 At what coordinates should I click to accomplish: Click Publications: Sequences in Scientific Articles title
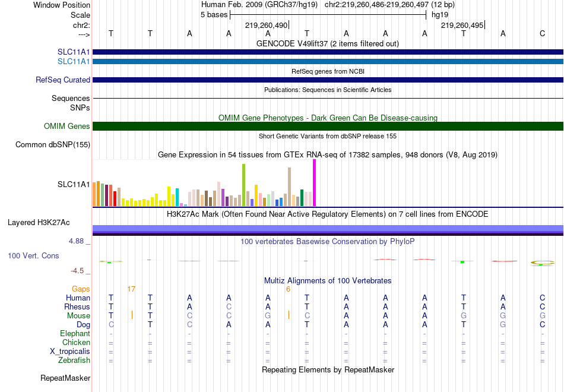pos(328,90)
